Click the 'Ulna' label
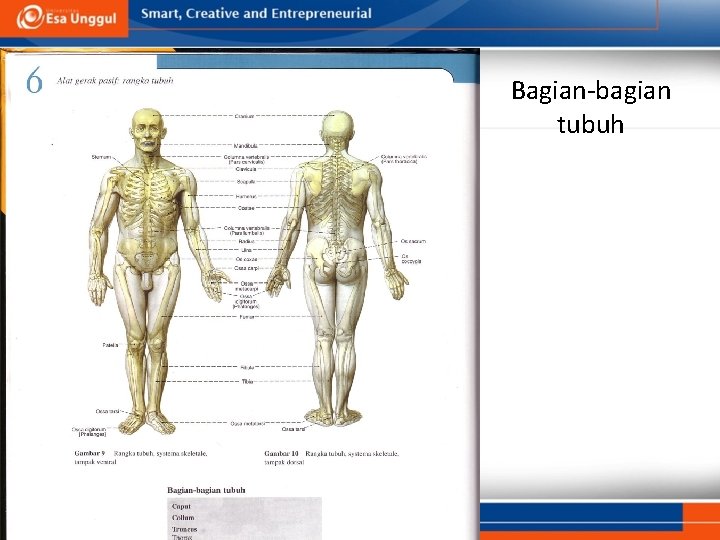The height and width of the screenshot is (540, 720). pyautogui.click(x=247, y=250)
